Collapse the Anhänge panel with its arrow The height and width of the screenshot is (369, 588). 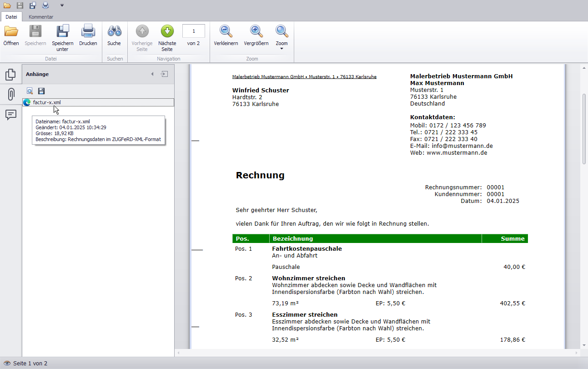pyautogui.click(x=152, y=74)
